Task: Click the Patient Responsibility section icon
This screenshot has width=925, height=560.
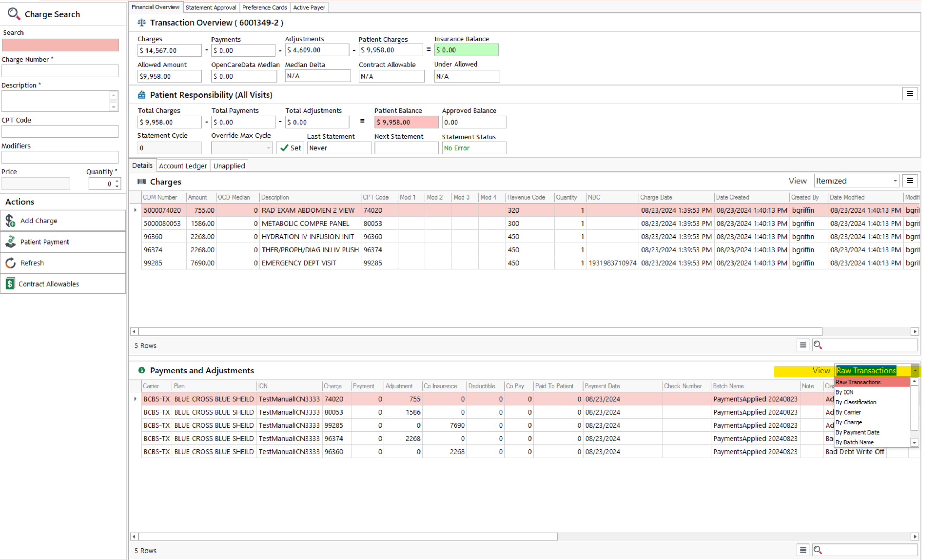Action: tap(142, 95)
